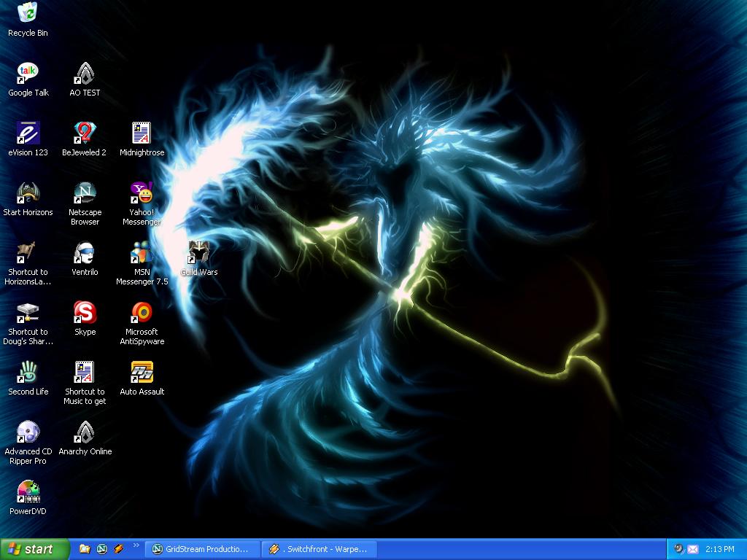Image resolution: width=747 pixels, height=560 pixels.
Task: Click the system tray clock
Action: 720,549
